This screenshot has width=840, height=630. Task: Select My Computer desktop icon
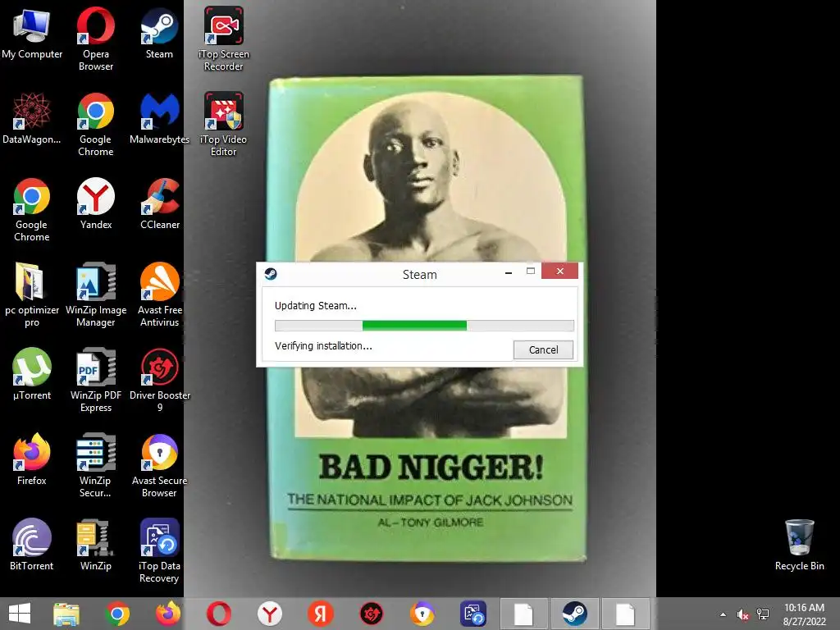pyautogui.click(x=32, y=33)
